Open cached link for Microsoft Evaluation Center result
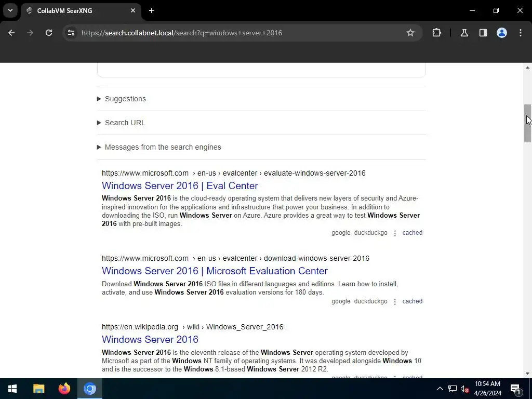532x399 pixels. click(412, 301)
